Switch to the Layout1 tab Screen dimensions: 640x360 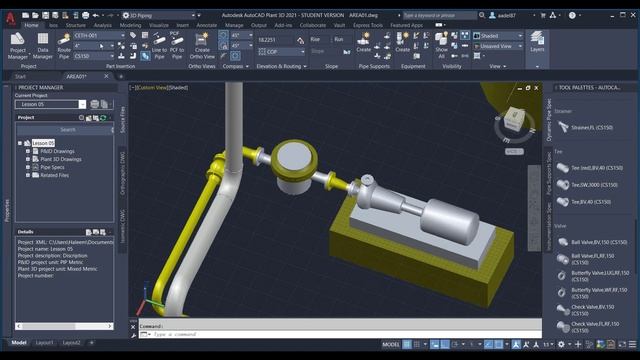coord(44,343)
